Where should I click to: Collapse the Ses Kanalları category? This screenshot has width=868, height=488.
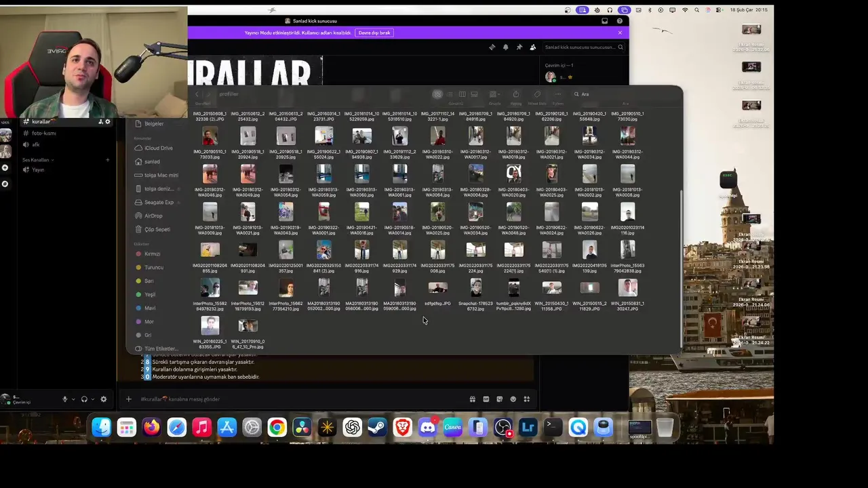tap(38, 160)
